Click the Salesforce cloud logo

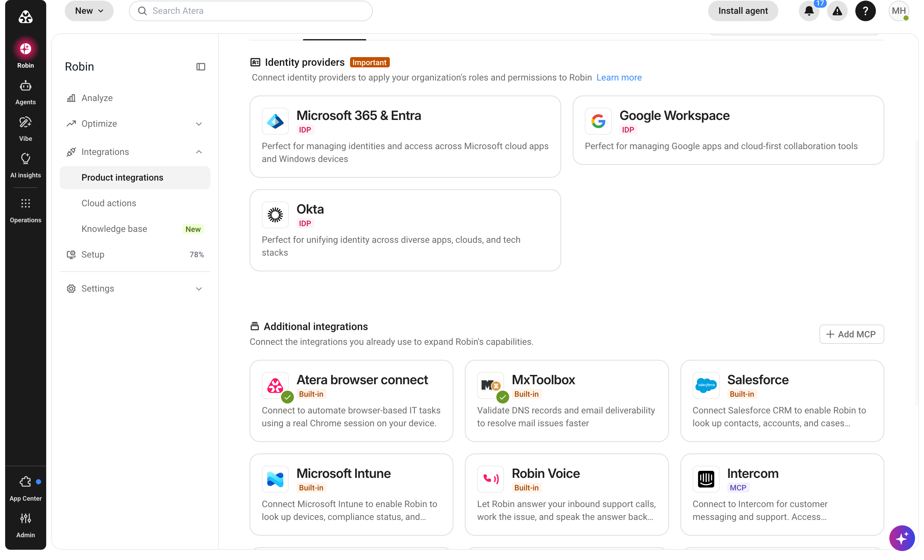point(706,385)
